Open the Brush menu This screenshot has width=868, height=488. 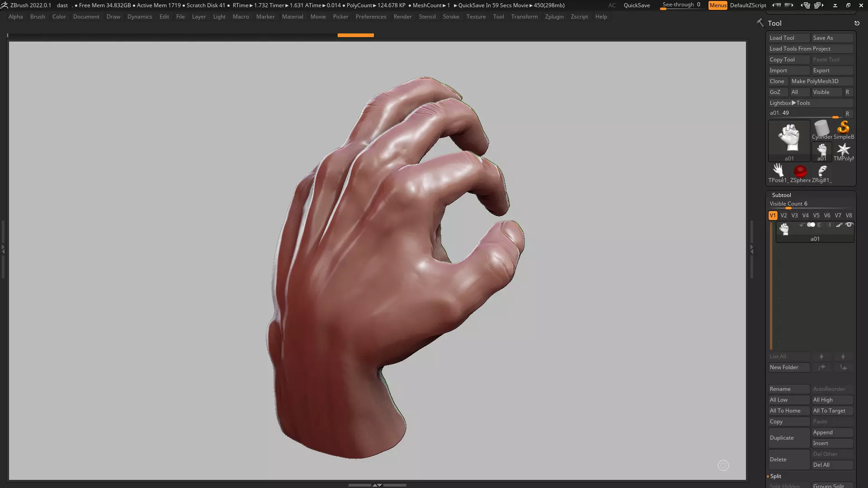(x=38, y=17)
